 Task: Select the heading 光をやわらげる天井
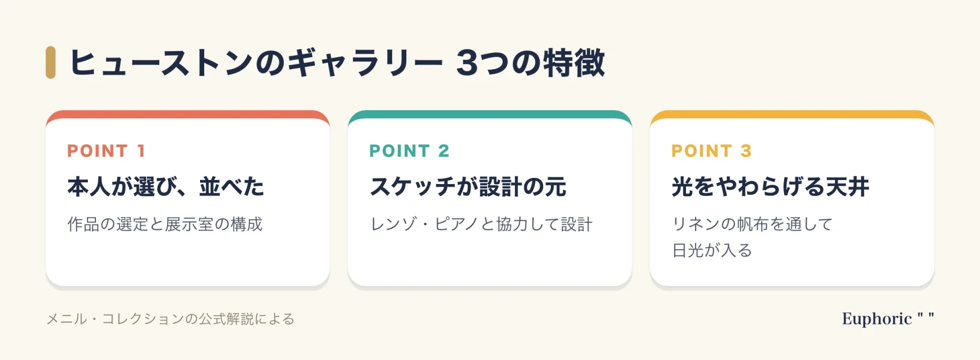pos(770,187)
